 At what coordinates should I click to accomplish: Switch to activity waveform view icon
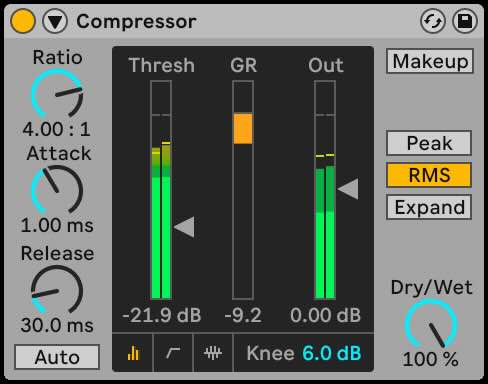point(213,353)
